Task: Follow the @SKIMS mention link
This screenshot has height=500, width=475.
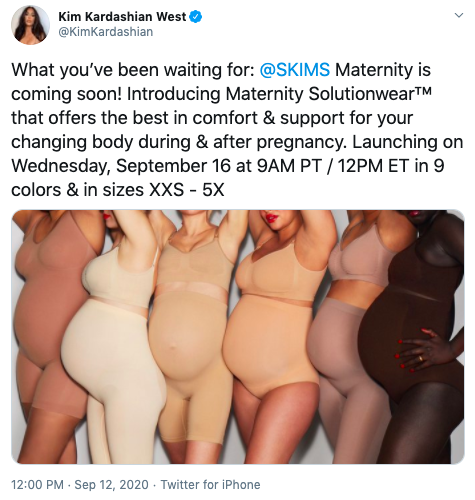Action: tap(295, 70)
